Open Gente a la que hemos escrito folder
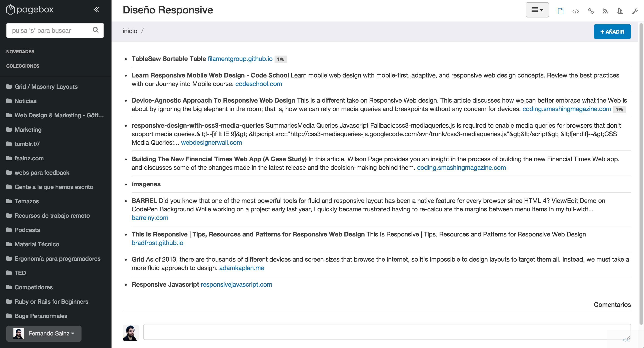The width and height of the screenshot is (644, 348). click(x=54, y=187)
